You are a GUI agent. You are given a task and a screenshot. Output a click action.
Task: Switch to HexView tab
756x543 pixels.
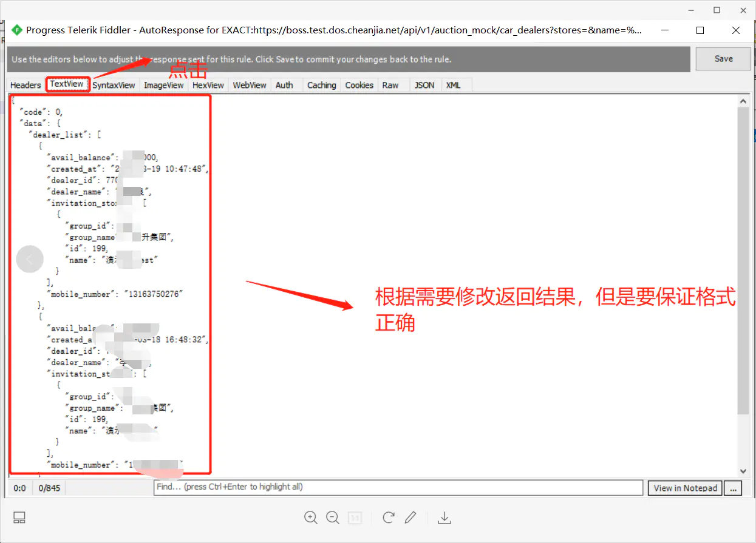pyautogui.click(x=208, y=85)
